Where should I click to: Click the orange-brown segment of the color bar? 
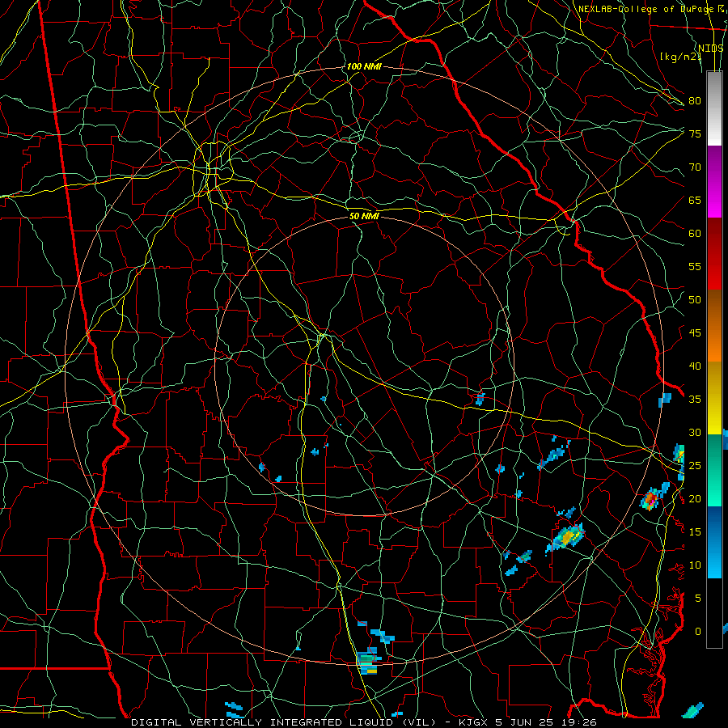714,326
